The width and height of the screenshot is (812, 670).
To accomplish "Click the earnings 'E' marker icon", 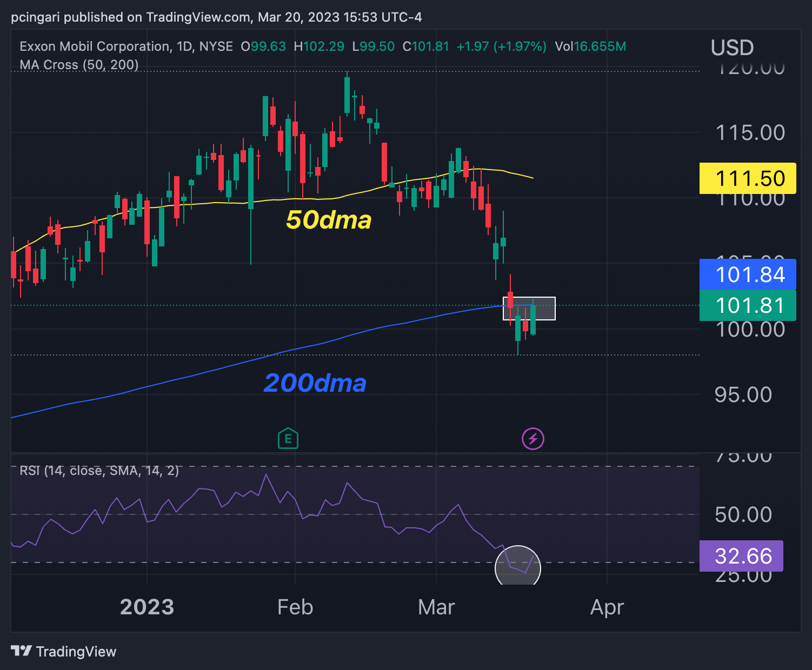I will (288, 438).
